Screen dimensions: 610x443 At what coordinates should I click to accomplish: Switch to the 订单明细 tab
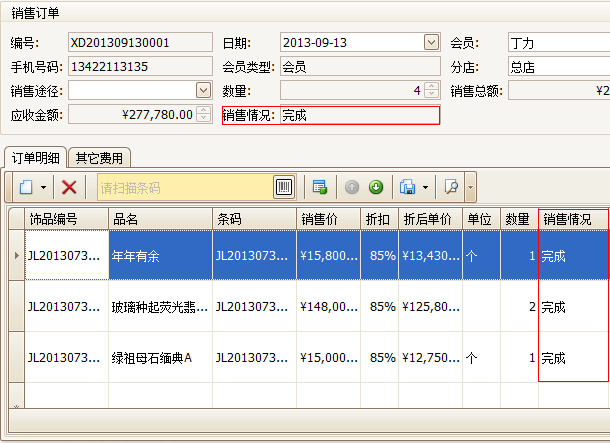(35, 158)
